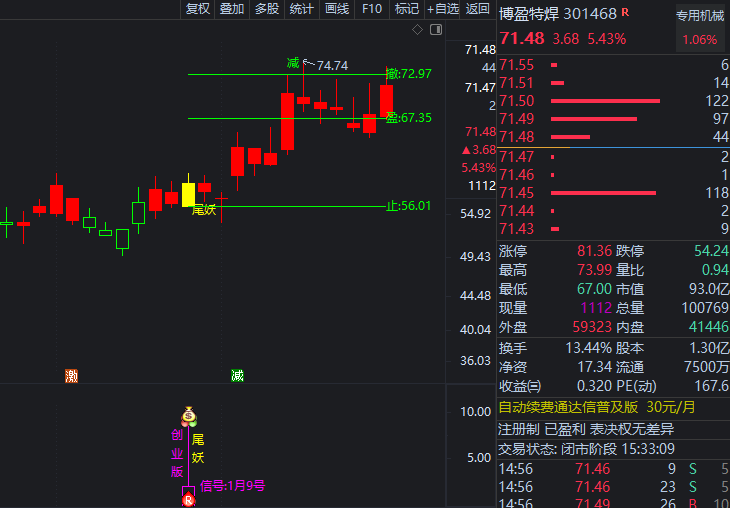
Task: Open the F10 company info tab
Action: [372, 9]
